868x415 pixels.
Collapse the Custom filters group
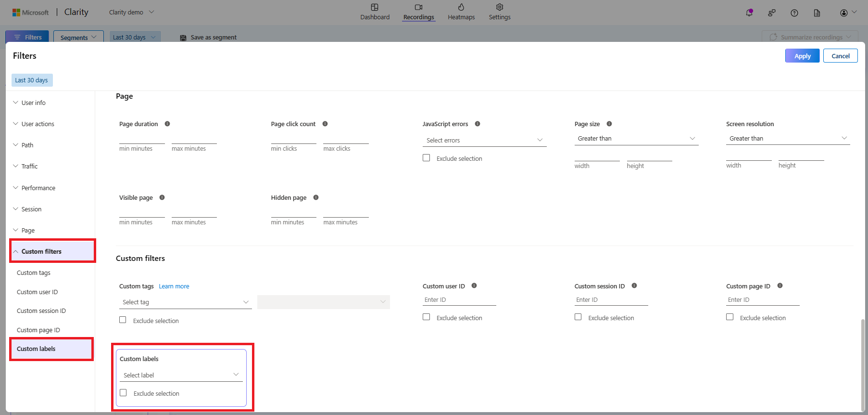(x=52, y=251)
